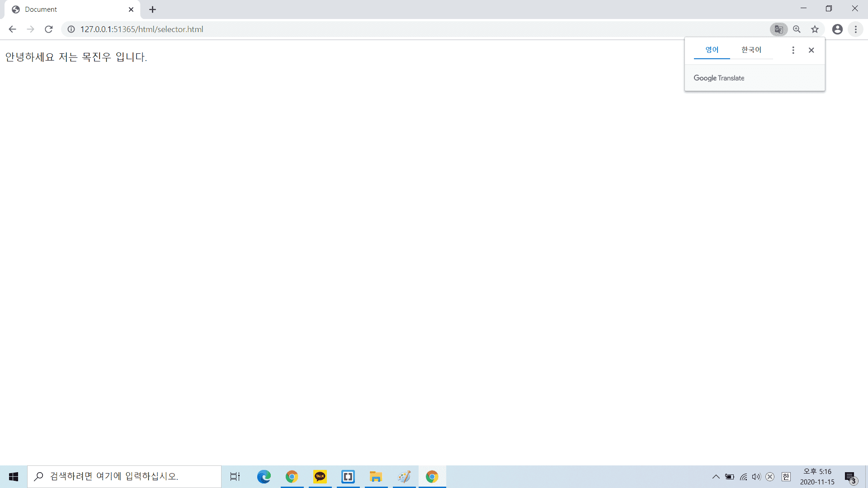The image size is (868, 488).
Task: Open the Chrome three-dot main menu
Action: pos(855,29)
